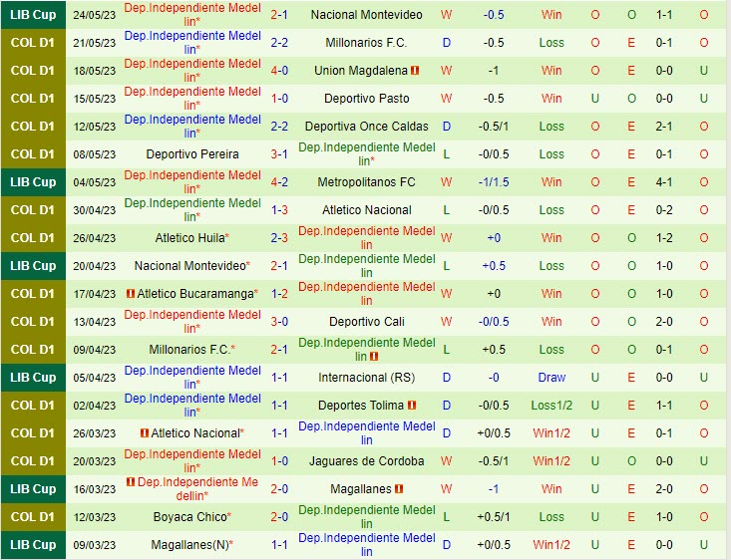The height and width of the screenshot is (560, 731).
Task: Click half-time score 4-1 on Metropolitanos row
Action: click(664, 182)
